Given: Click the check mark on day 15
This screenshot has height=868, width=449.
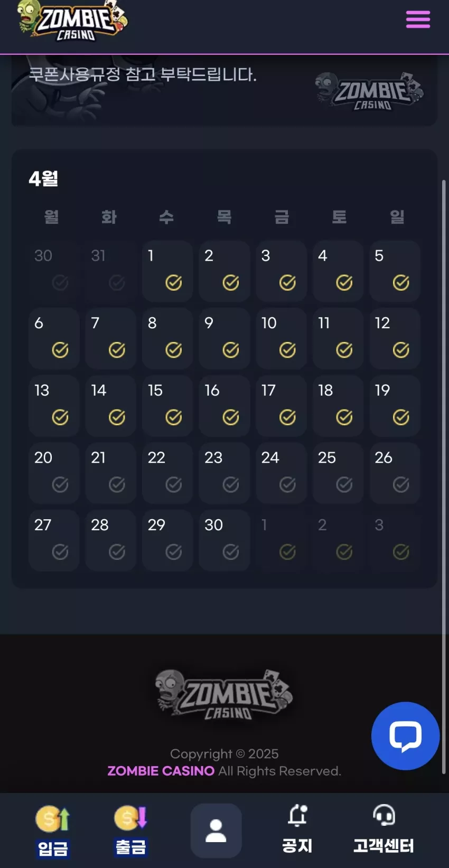Looking at the screenshot, I should (174, 417).
